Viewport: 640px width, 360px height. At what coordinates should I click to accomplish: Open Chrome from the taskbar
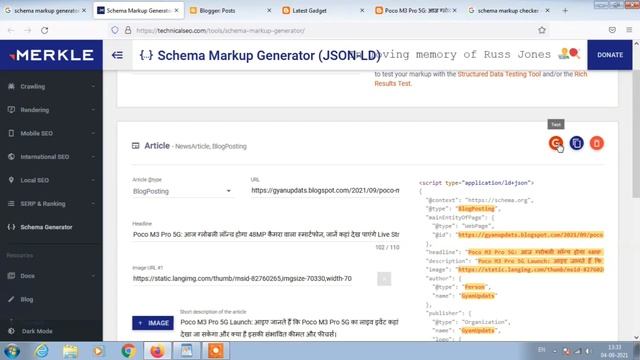tap(128, 351)
